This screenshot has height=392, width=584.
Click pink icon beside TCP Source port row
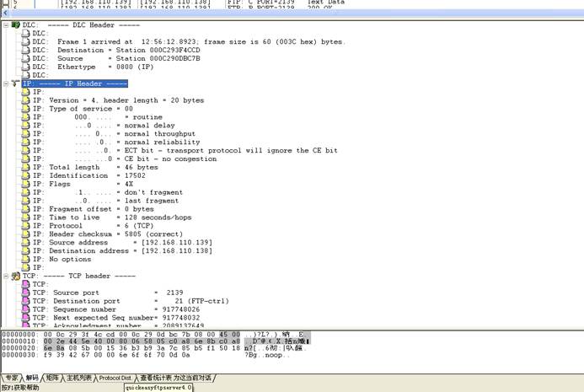25,293
